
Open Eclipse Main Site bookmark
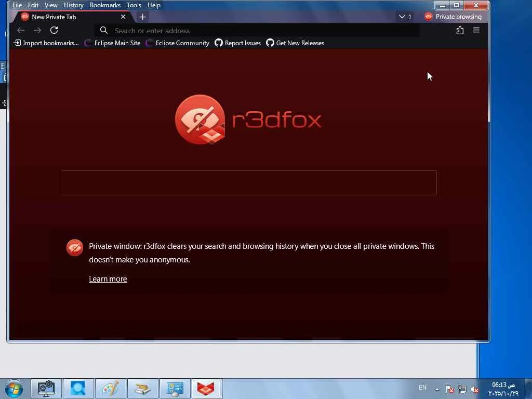pyautogui.click(x=112, y=43)
